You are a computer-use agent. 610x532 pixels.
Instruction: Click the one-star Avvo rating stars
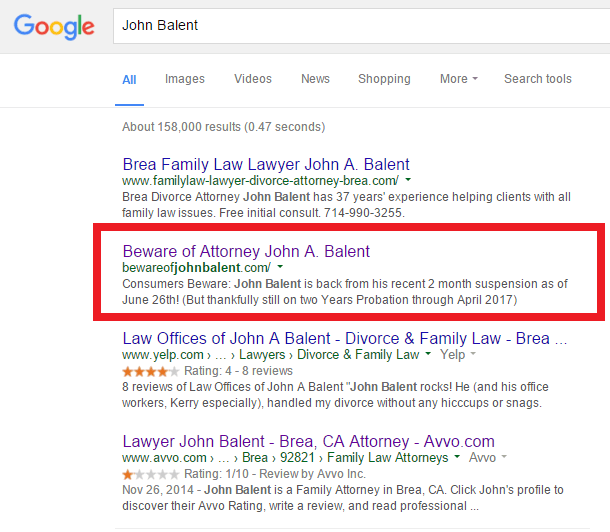[151, 475]
